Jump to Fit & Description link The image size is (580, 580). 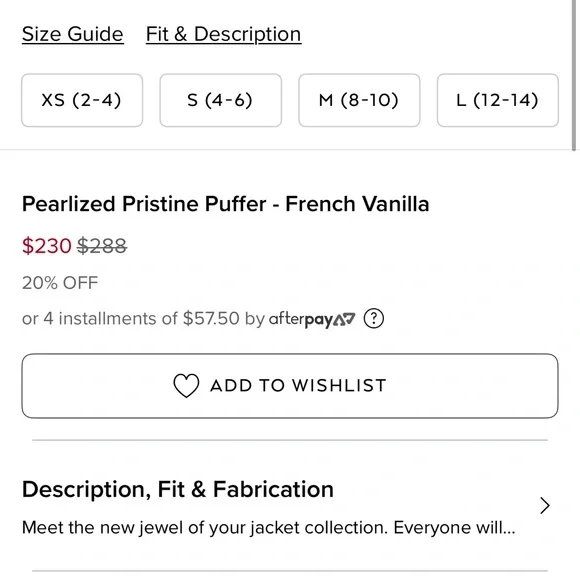point(223,34)
